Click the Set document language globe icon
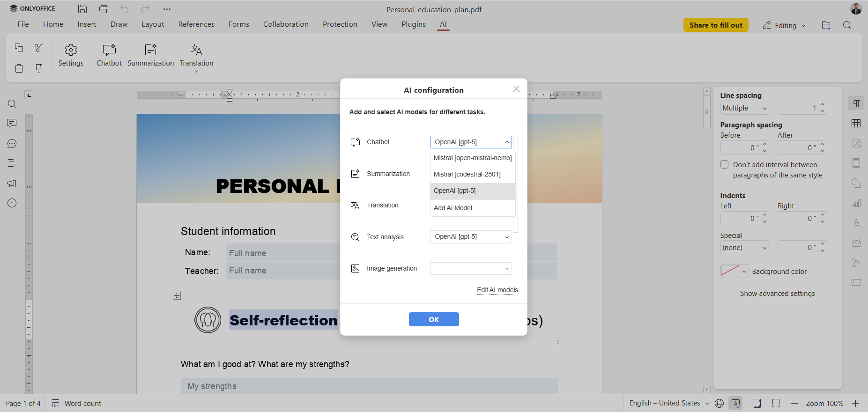 click(720, 404)
